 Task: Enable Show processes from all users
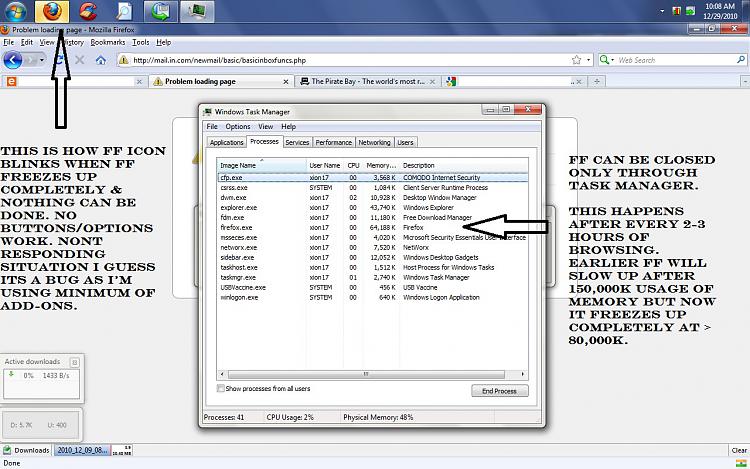[x=221, y=388]
